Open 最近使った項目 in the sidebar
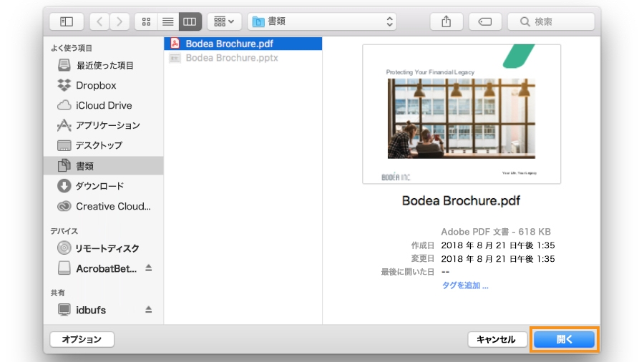This screenshot has height=362, width=644. point(104,65)
